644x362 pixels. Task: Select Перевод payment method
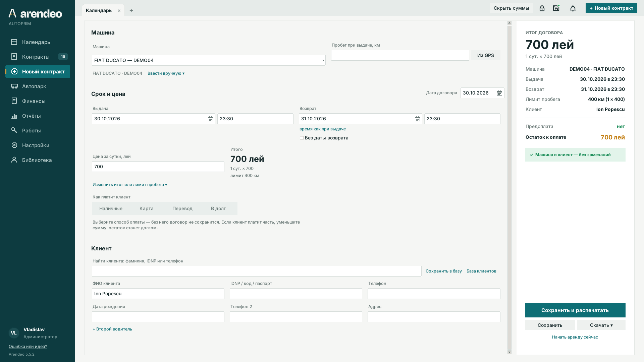tap(182, 208)
